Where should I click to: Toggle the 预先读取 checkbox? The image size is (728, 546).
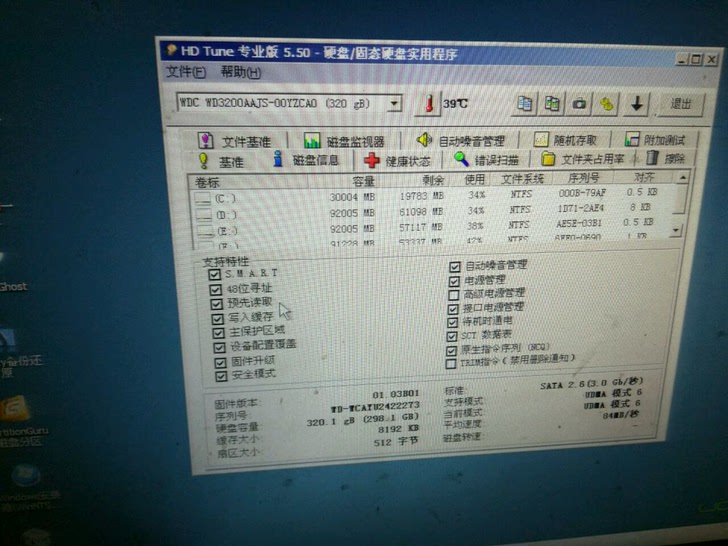(217, 304)
